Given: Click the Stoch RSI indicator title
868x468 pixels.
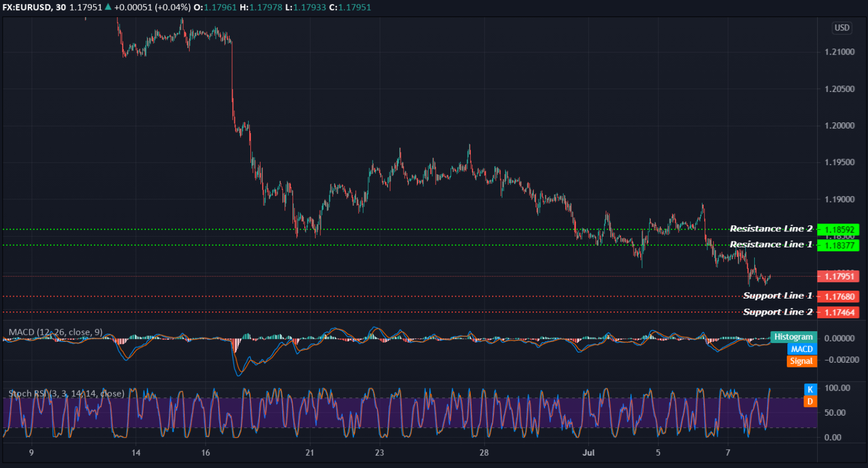Looking at the screenshot, I should click(x=66, y=394).
